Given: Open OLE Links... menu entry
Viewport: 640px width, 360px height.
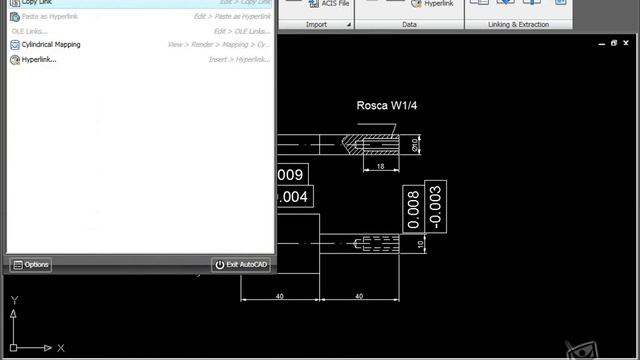Looking at the screenshot, I should click(140, 31).
